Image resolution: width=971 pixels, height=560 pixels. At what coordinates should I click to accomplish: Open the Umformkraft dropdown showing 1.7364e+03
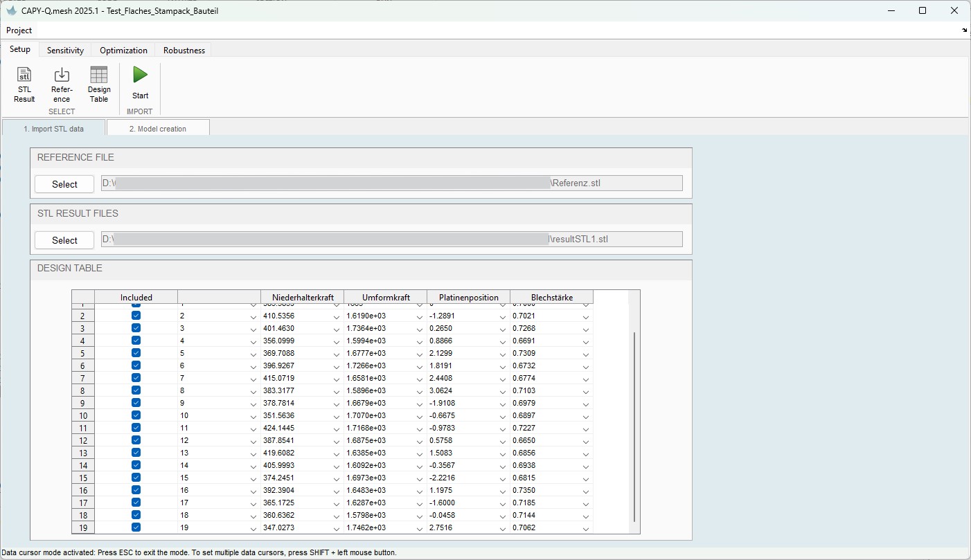pyautogui.click(x=420, y=329)
